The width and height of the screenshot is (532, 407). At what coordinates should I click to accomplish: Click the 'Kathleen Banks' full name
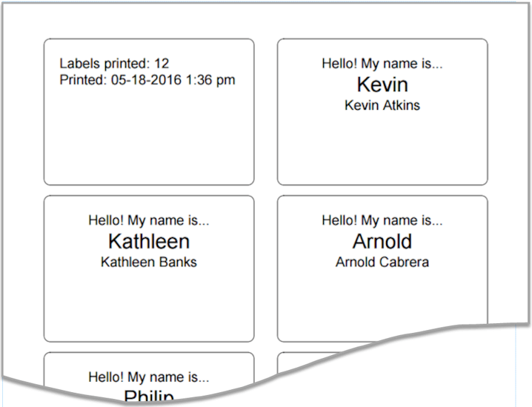tap(148, 262)
